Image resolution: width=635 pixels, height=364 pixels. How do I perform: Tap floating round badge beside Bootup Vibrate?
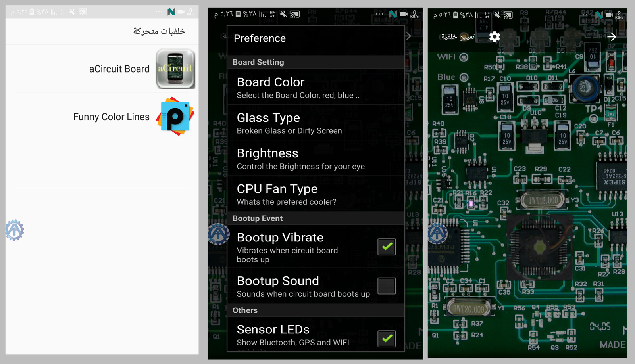[x=219, y=234]
